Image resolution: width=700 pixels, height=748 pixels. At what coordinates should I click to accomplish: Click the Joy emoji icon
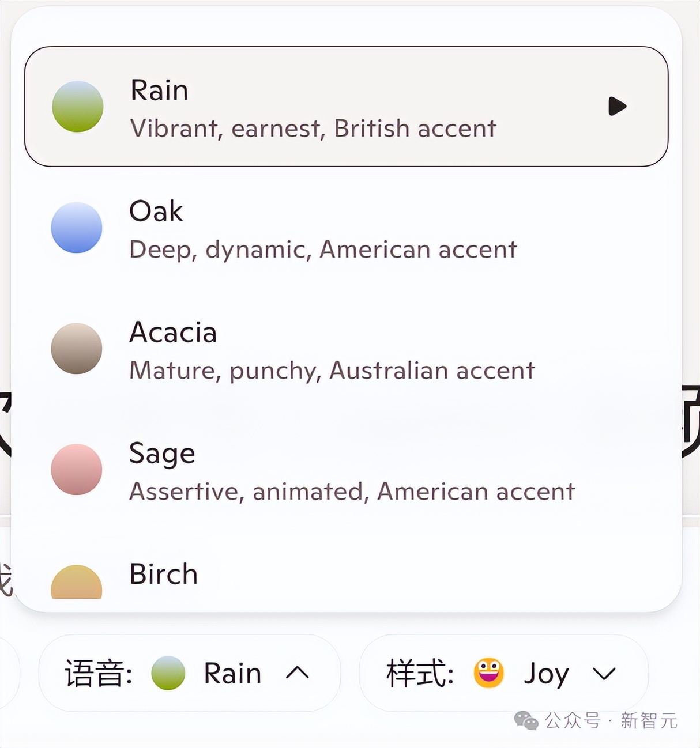(x=488, y=673)
